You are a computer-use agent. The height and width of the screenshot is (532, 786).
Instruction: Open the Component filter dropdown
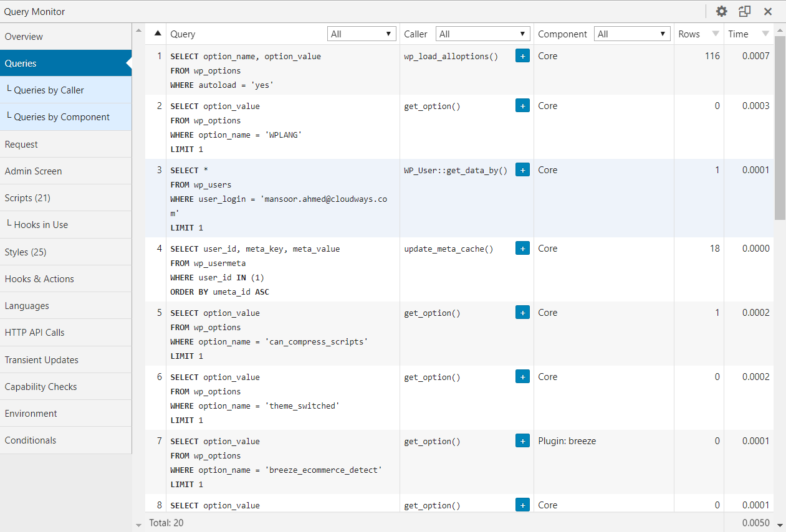(631, 34)
